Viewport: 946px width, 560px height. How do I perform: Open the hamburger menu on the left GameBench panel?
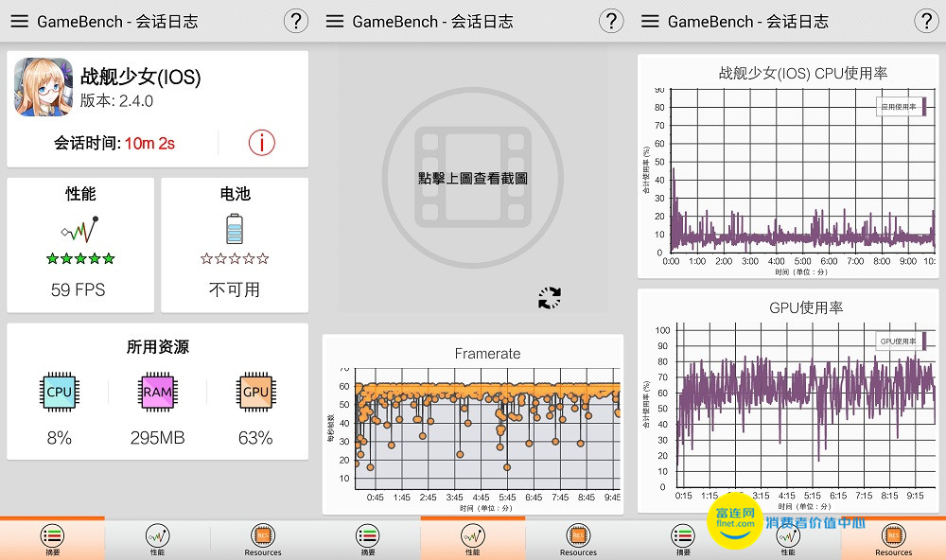(19, 21)
